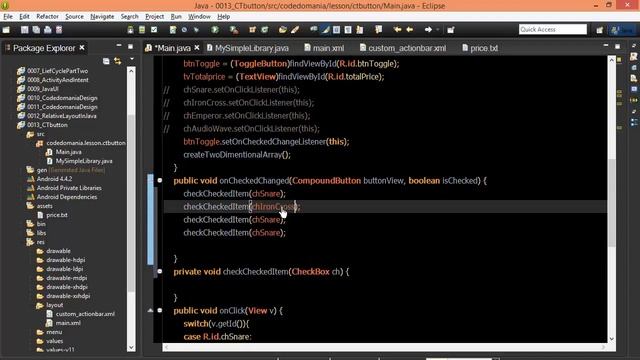Viewport: 640px width, 360px height.
Task: Toggle Block Selection Mode toolbar button
Action: [x=337, y=30]
